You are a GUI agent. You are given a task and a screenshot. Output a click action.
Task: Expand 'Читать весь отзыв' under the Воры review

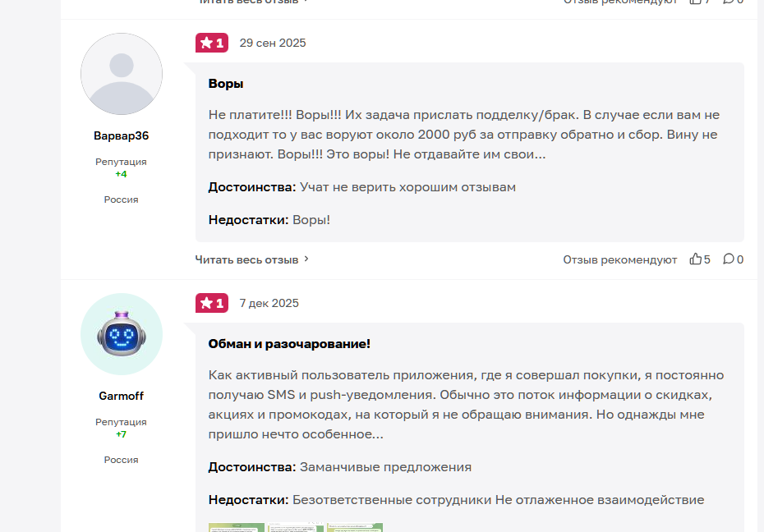[246, 259]
